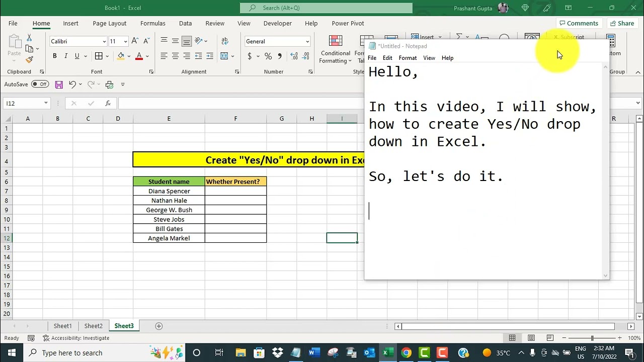The image size is (644, 362).
Task: Select cell containing Steve Jobs
Action: click(169, 219)
